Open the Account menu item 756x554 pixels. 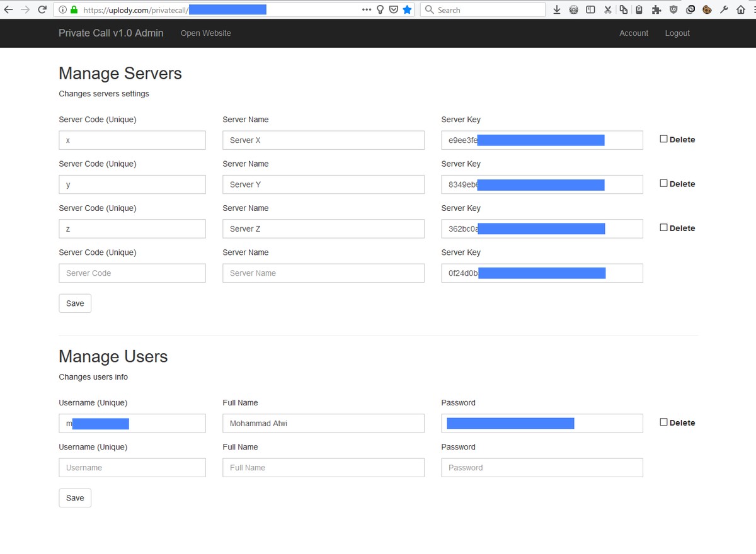point(633,33)
